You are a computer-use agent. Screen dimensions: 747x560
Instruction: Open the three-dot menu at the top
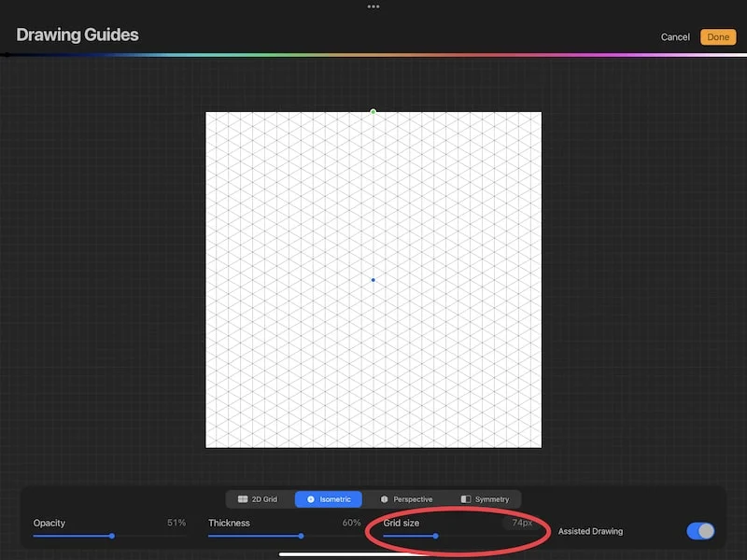point(373,7)
